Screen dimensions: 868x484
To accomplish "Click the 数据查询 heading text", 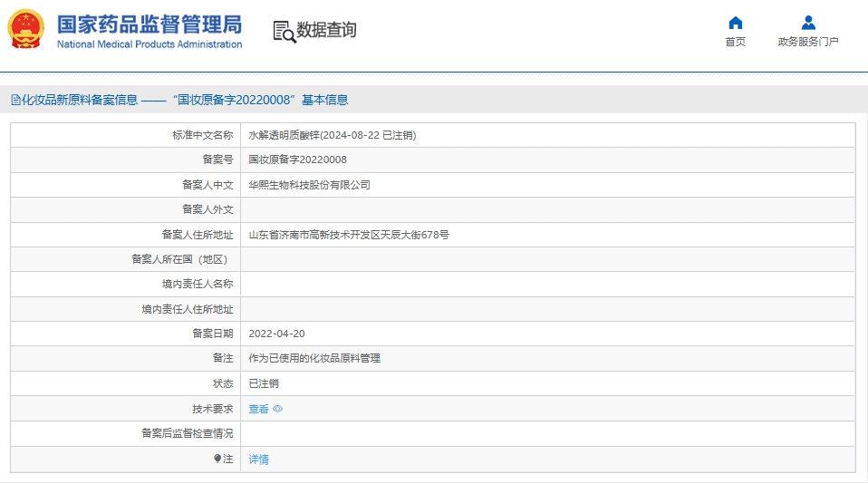I will tap(326, 30).
